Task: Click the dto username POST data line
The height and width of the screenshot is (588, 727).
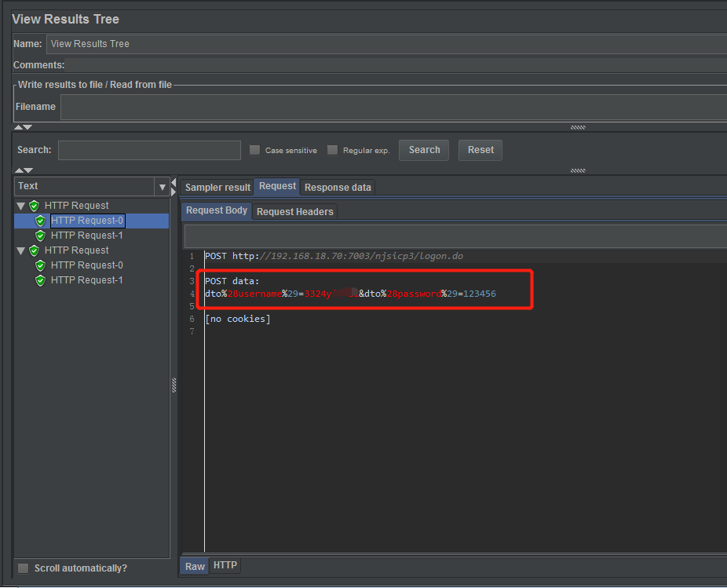Action: click(x=350, y=294)
